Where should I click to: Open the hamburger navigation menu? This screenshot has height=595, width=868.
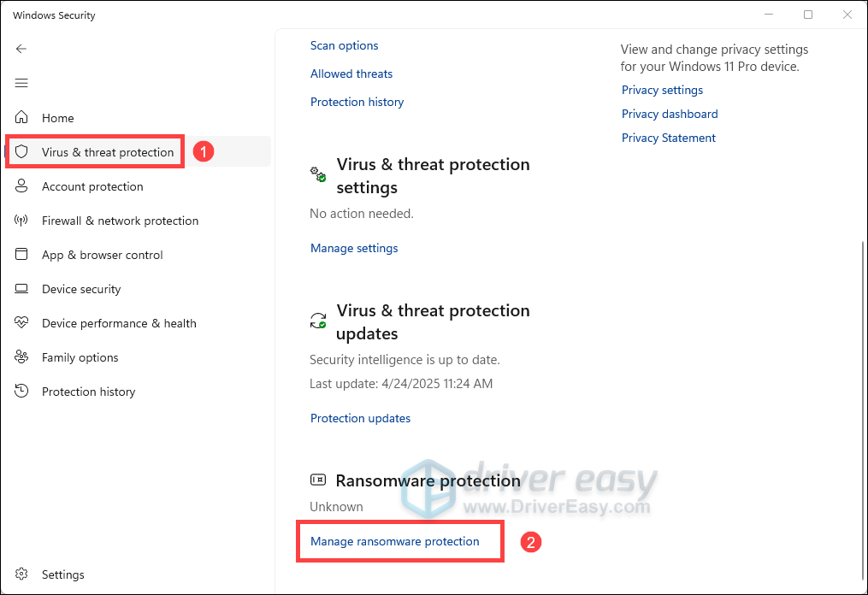tap(22, 83)
